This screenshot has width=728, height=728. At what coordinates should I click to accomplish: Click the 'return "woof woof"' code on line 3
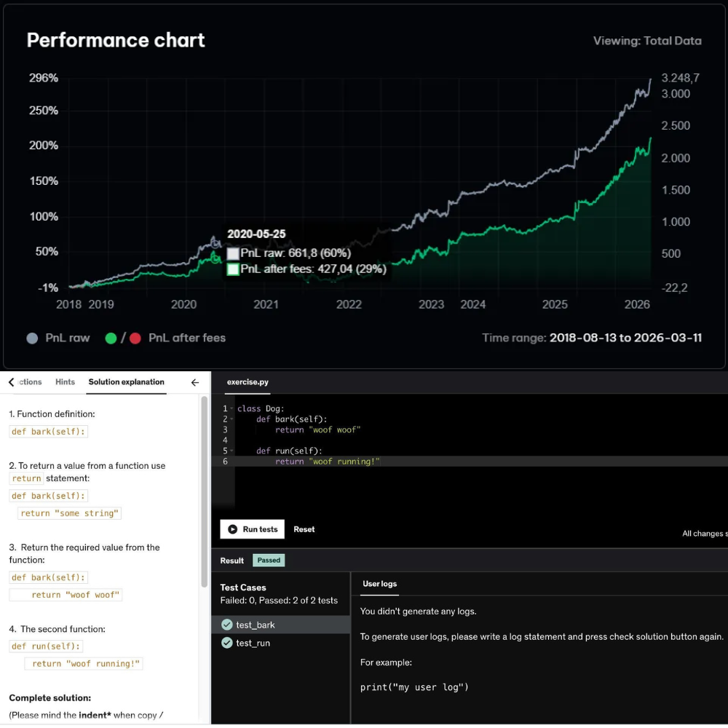coord(317,430)
